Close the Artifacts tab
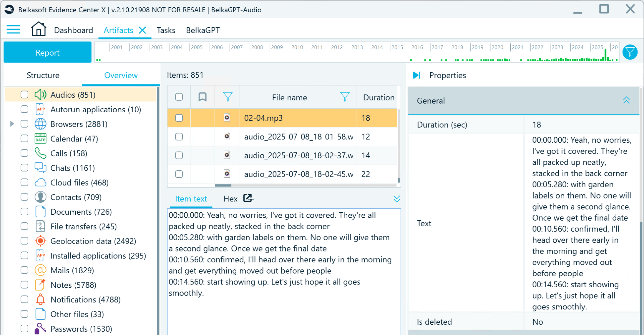 click(142, 30)
